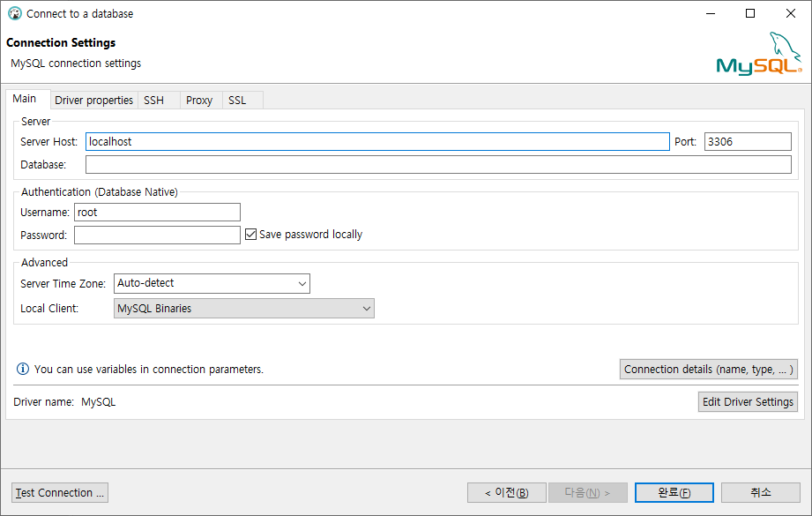Click the variables in connection parameters hint
812x516 pixels.
(149, 369)
